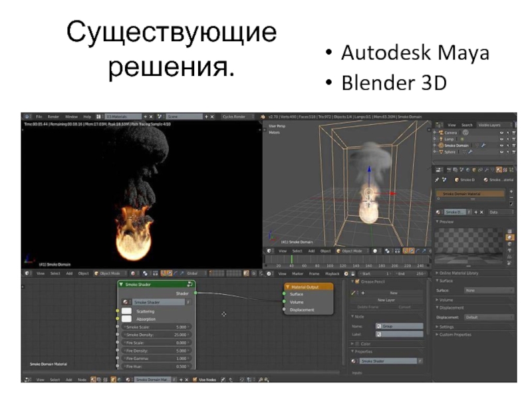Open the File menu
Screen dimensions: 532x399
(39, 116)
